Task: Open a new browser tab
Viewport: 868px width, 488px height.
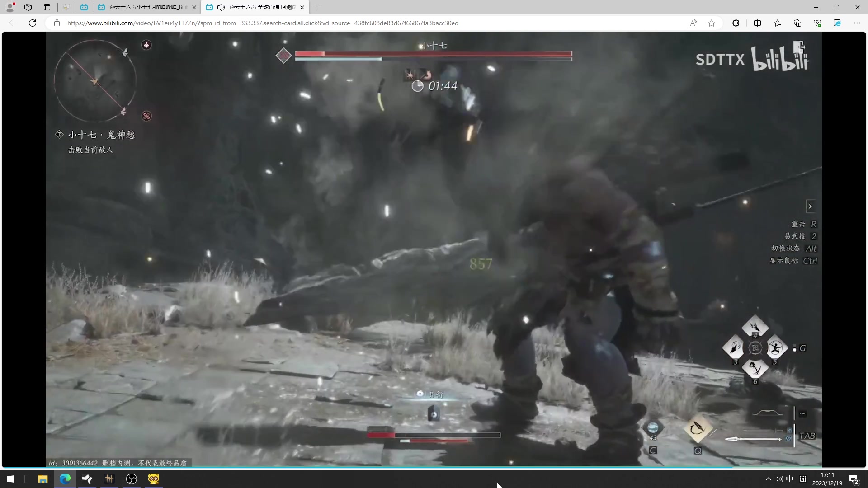Action: pos(317,7)
